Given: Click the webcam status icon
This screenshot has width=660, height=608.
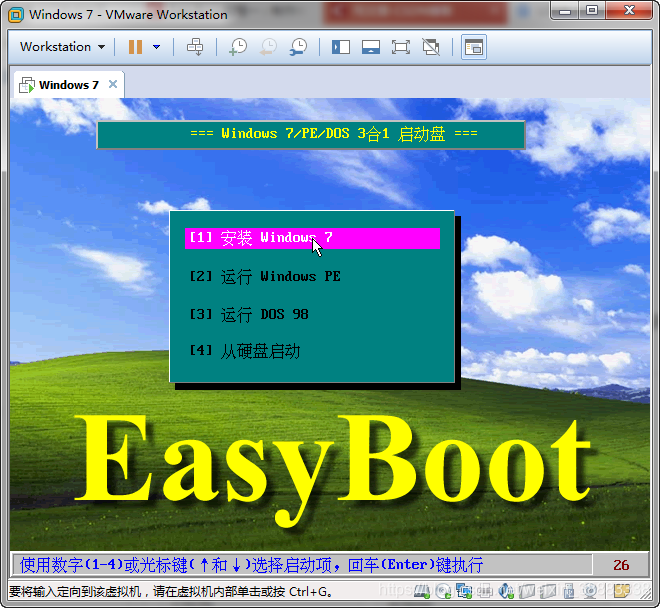Looking at the screenshot, I should coord(591,592).
